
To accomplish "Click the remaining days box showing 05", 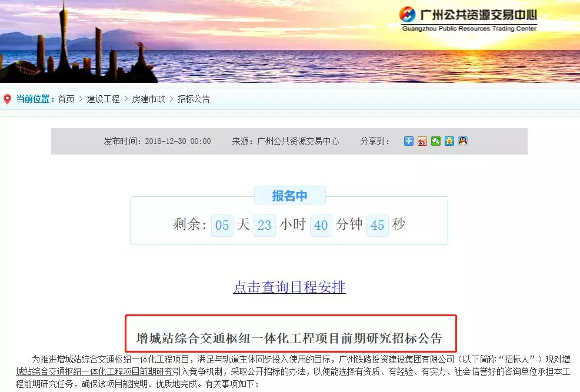I will tap(222, 225).
